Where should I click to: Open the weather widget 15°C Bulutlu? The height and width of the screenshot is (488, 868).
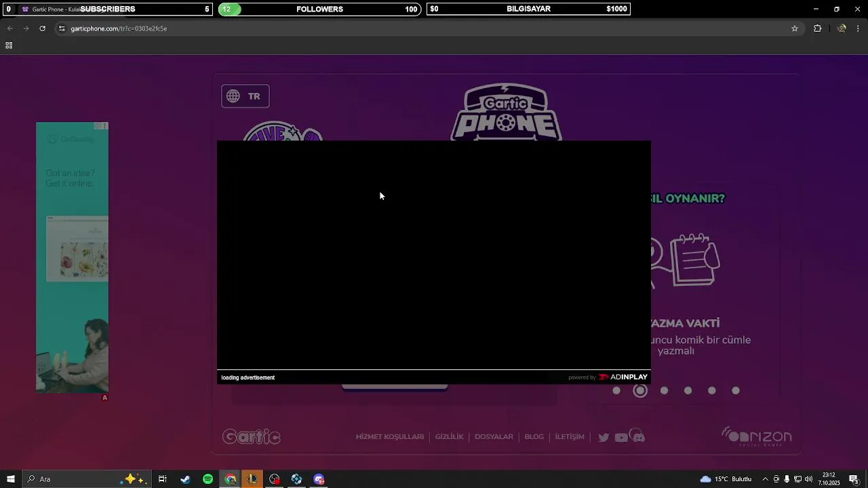click(x=726, y=479)
